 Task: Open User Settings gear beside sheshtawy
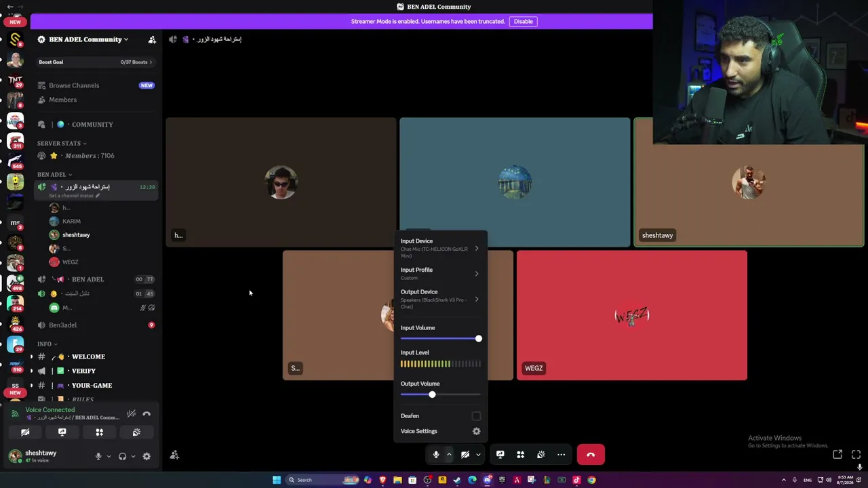coord(146,456)
